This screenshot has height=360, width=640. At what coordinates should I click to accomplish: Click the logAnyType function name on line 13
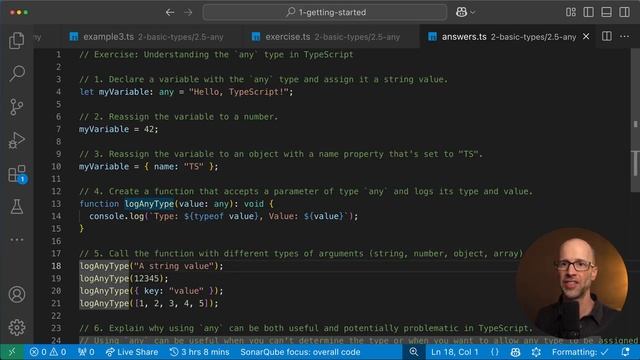coord(149,204)
